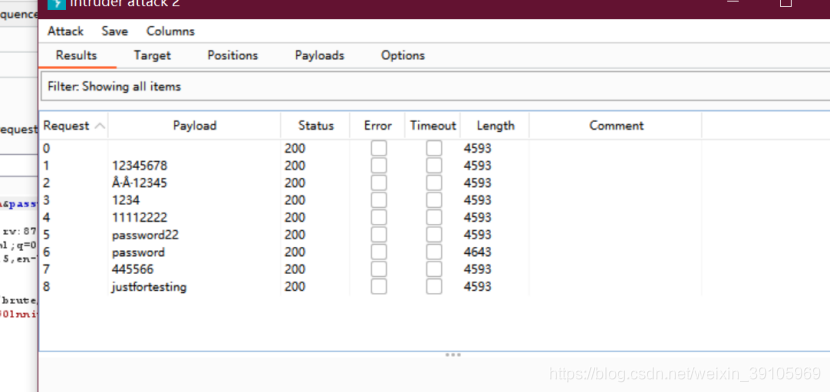Switch to the Results tab
This screenshot has width=830, height=392.
pyautogui.click(x=76, y=56)
